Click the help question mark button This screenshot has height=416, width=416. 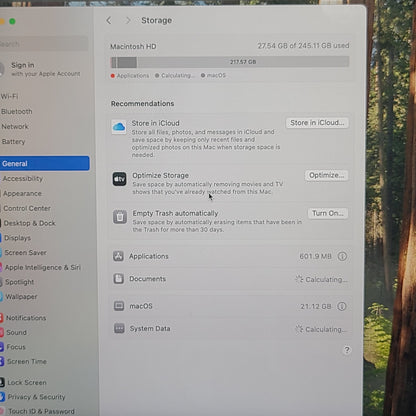[x=347, y=350]
